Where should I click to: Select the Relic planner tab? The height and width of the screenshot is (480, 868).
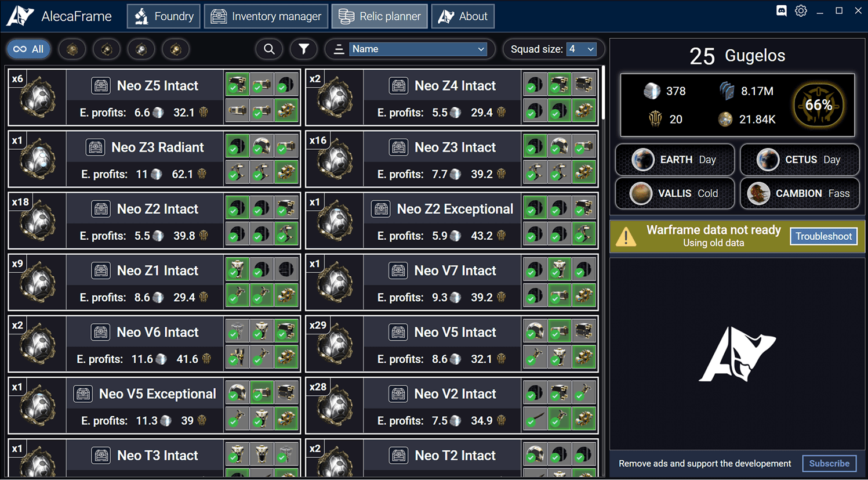380,16
